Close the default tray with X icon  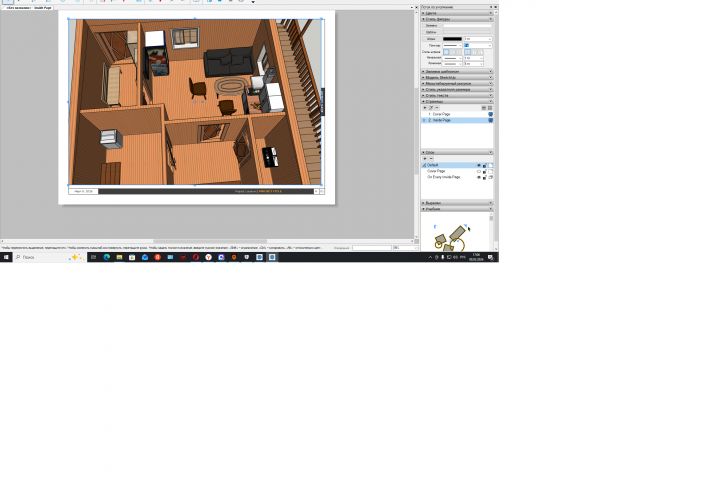click(495, 7)
